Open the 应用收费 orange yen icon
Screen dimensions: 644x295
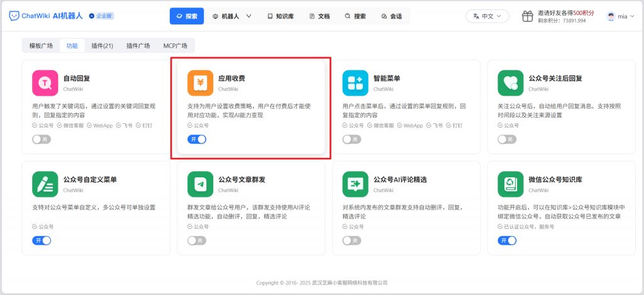(201, 83)
